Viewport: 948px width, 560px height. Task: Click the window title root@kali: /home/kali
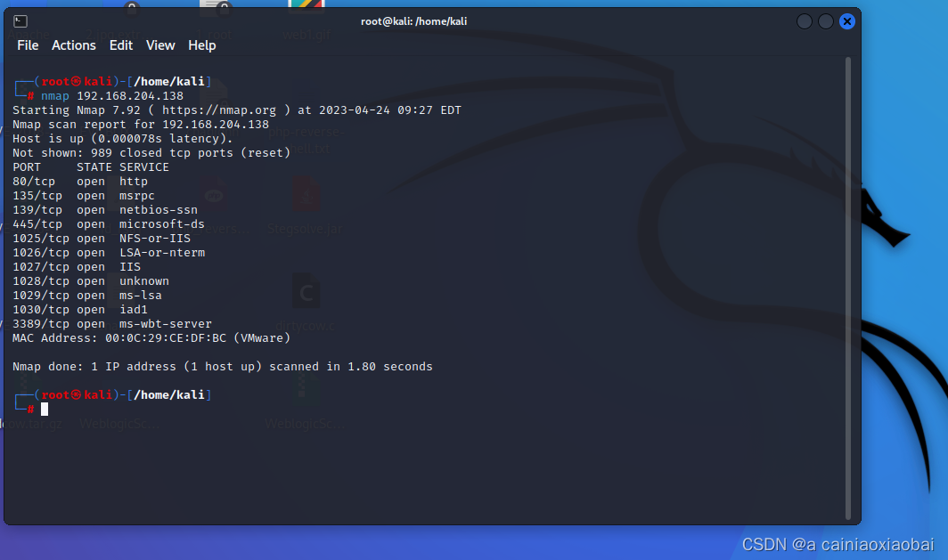click(413, 21)
